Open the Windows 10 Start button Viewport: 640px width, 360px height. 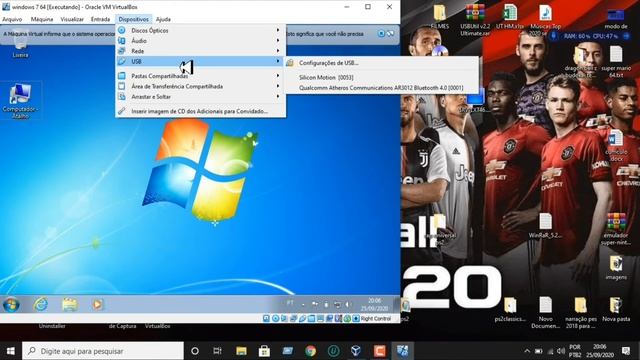(x=11, y=351)
